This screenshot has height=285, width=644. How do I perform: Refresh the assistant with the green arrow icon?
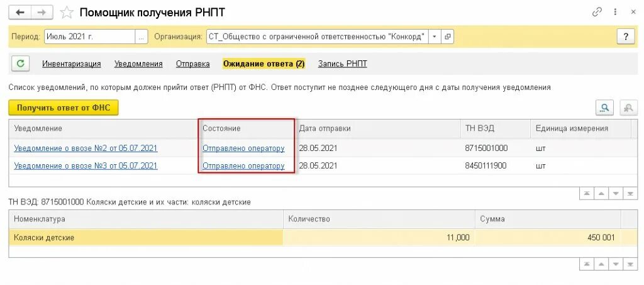click(x=20, y=64)
